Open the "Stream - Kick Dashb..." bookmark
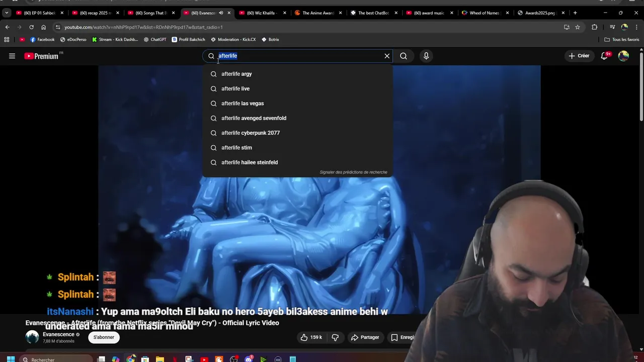Image resolution: width=644 pixels, height=362 pixels. coord(115,39)
